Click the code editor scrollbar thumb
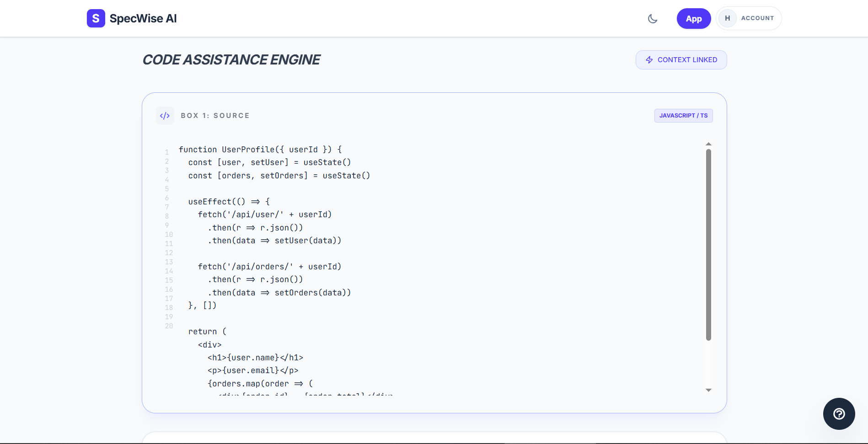Screen dimensions: 868x444 708,245
